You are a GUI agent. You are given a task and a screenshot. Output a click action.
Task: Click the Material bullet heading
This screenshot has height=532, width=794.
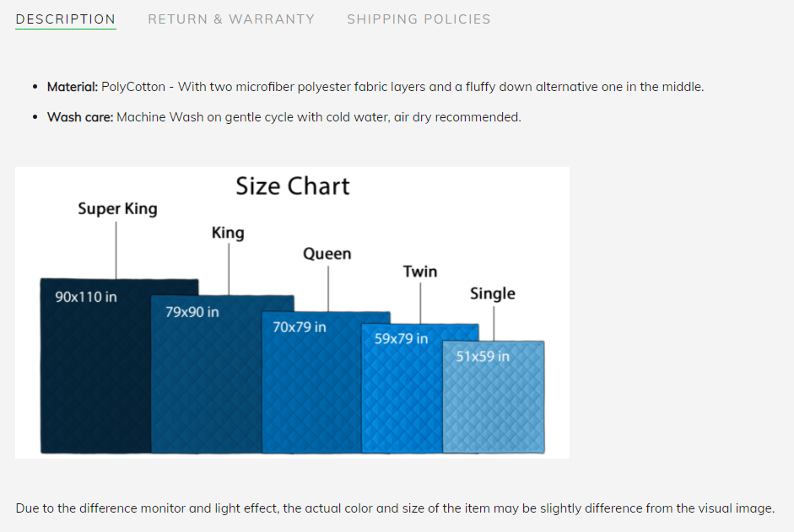73,87
